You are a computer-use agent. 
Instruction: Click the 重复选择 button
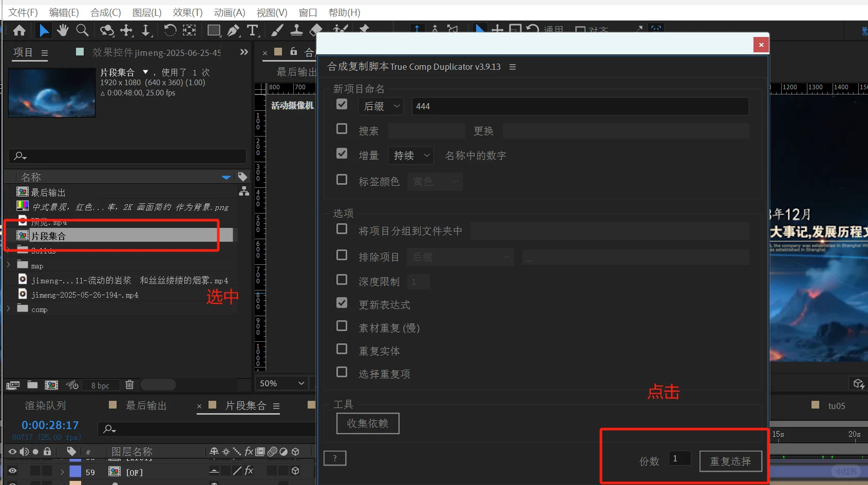coord(731,461)
